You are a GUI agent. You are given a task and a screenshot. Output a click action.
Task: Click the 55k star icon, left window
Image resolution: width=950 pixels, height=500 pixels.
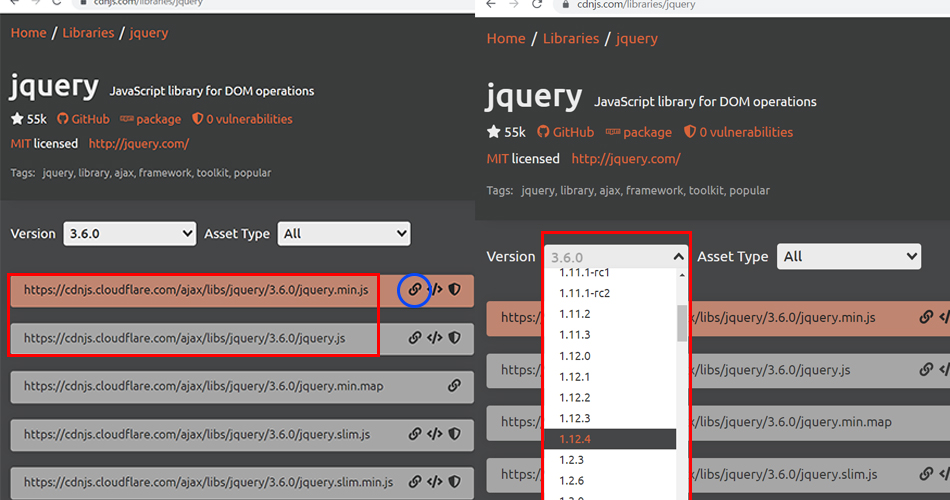pos(17,119)
